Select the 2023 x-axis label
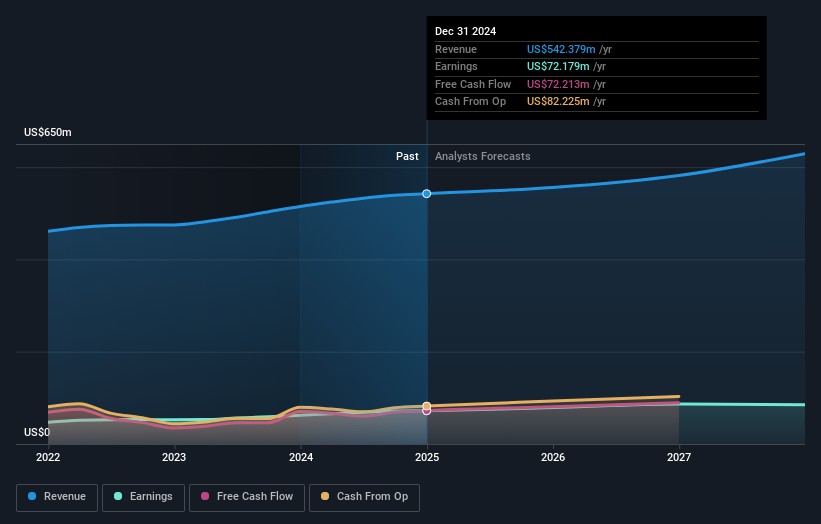This screenshot has height=524, width=821. [174, 458]
